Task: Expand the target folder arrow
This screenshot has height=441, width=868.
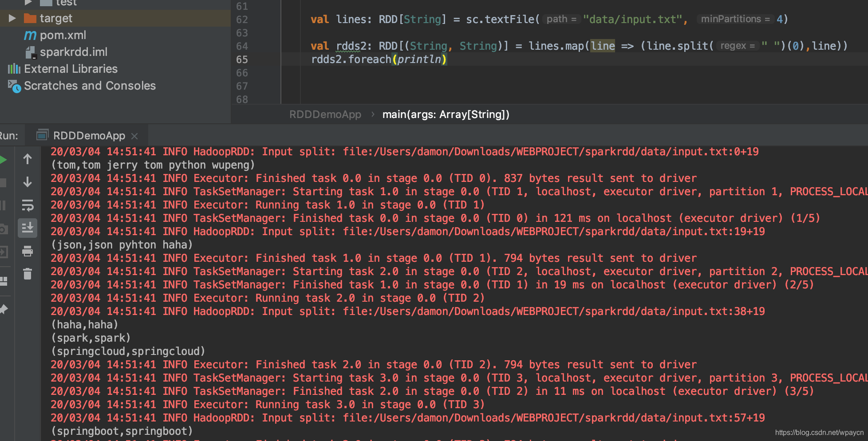Action: (12, 18)
